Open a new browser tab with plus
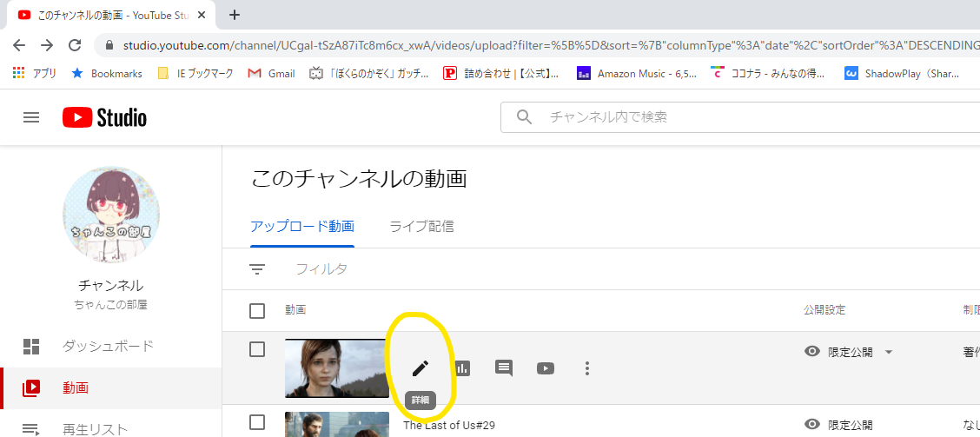The width and height of the screenshot is (980, 437). tap(235, 15)
